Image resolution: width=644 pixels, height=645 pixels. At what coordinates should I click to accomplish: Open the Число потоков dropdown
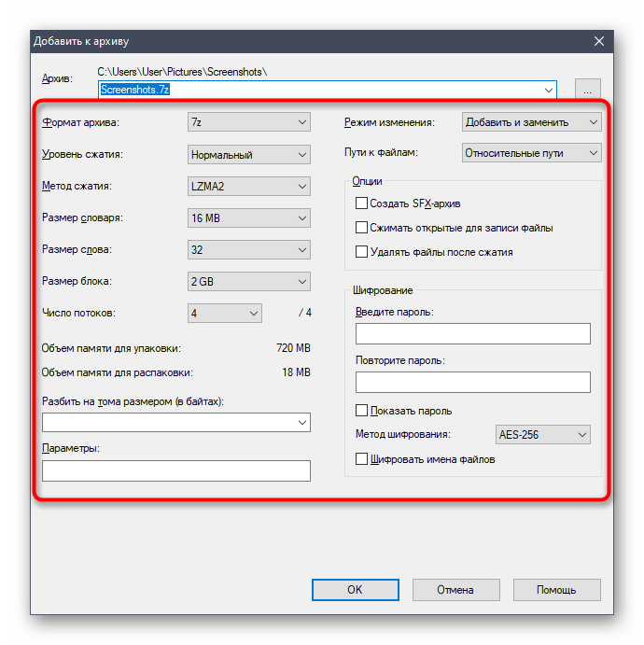click(x=225, y=313)
